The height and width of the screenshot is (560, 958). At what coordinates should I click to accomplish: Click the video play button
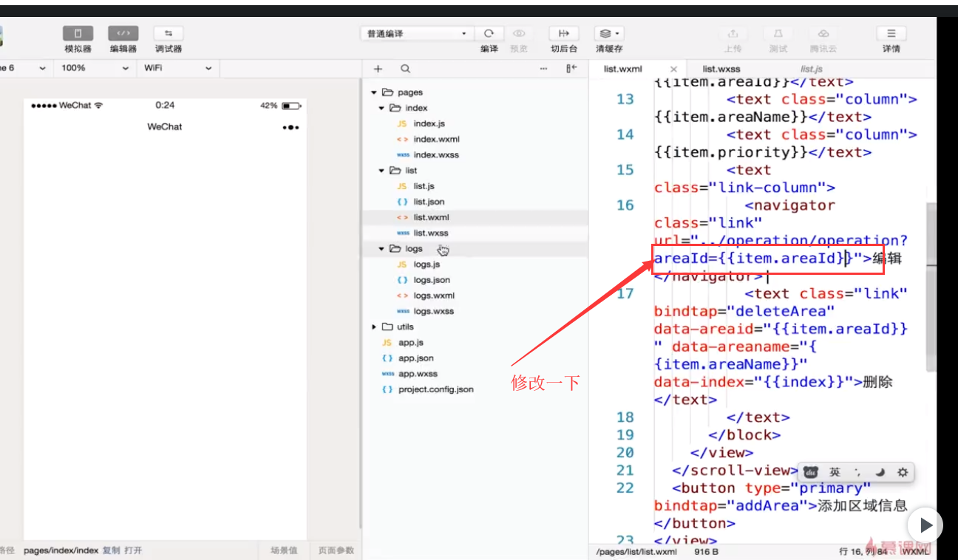[x=925, y=525]
